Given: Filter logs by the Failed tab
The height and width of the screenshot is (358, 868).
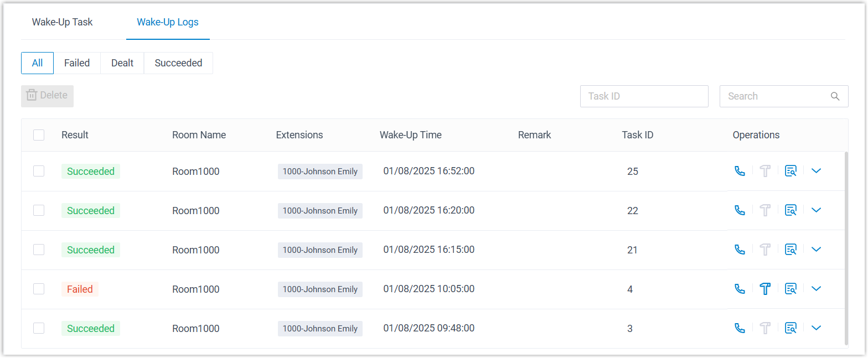Looking at the screenshot, I should (x=77, y=63).
